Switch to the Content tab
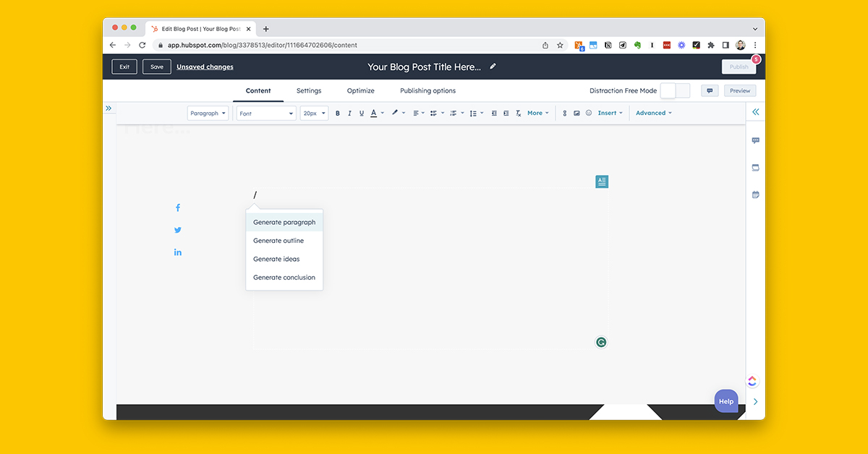 click(x=258, y=91)
